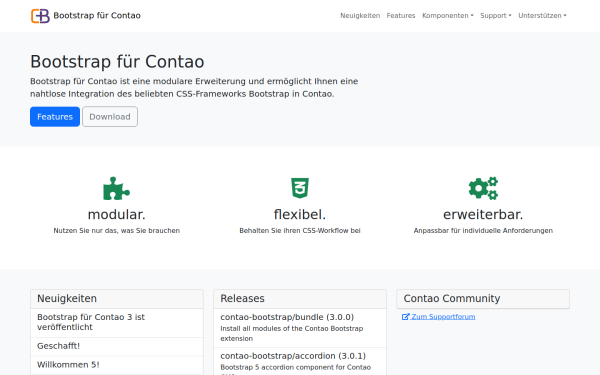This screenshot has height=375, width=600.
Task: Open the 'Willkommen 5!' news entry
Action: pos(117,365)
